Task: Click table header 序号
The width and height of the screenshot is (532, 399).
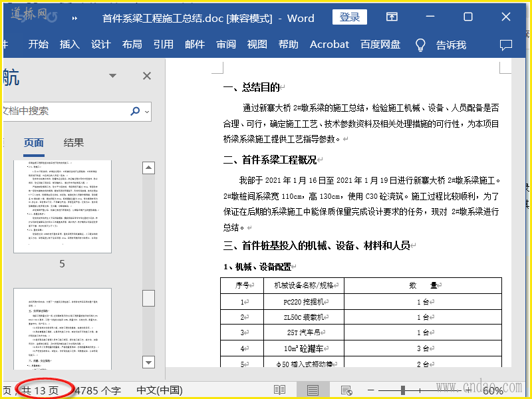Action: [x=242, y=285]
